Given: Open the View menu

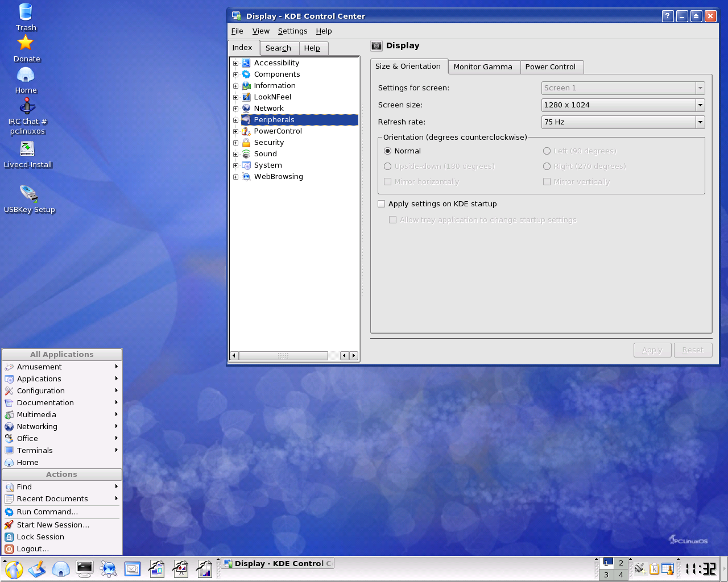Looking at the screenshot, I should [261, 31].
